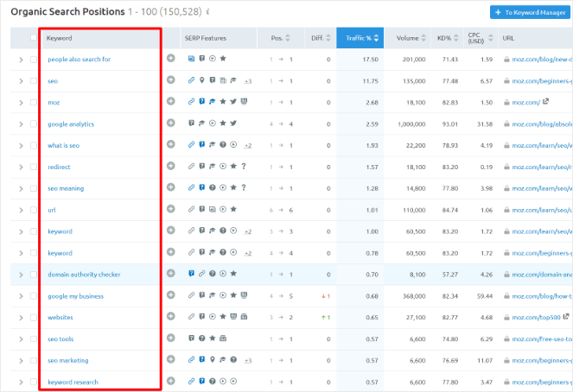The width and height of the screenshot is (573, 392).
Task: Click the plus icon beside 'what is seo'
Action: [170, 144]
